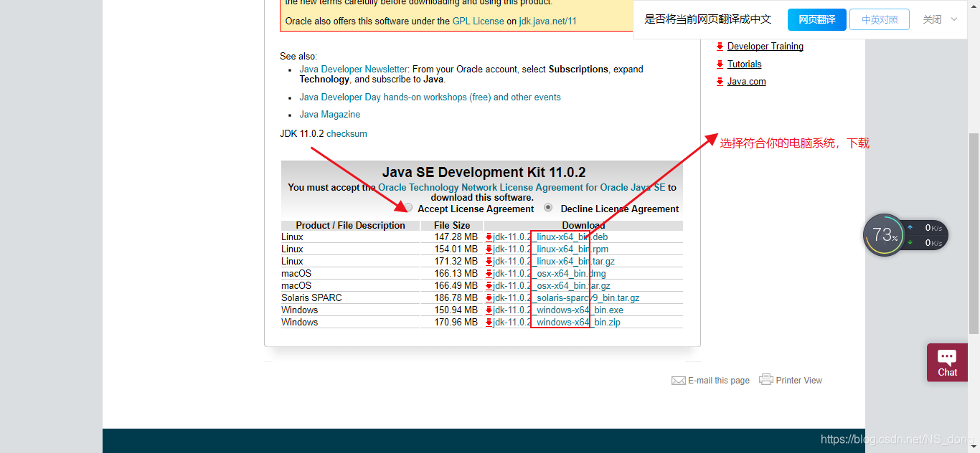Click red download arrow icon beside linux rpm
Screen dimensions: 980x453
[x=489, y=249]
